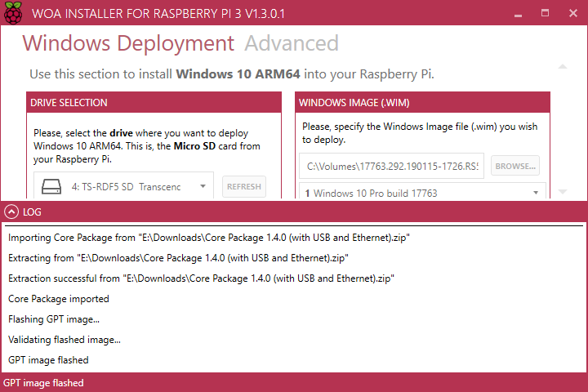This screenshot has height=392, width=588.
Task: Click the scroll up arrow
Action: tap(563, 67)
